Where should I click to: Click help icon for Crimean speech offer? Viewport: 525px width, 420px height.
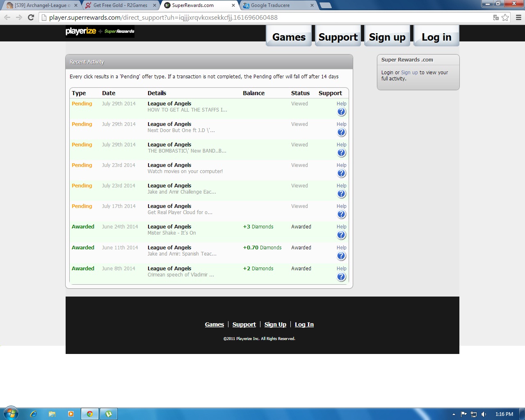pyautogui.click(x=341, y=277)
